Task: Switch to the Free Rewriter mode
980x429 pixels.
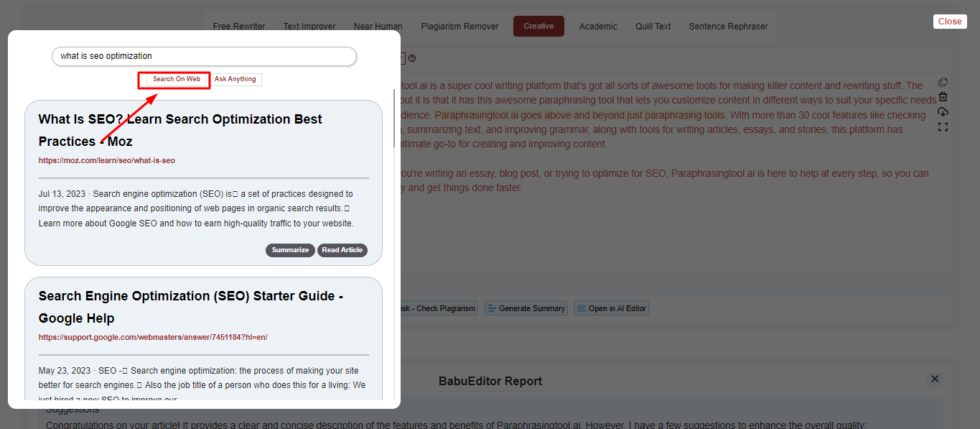Action: (x=239, y=27)
